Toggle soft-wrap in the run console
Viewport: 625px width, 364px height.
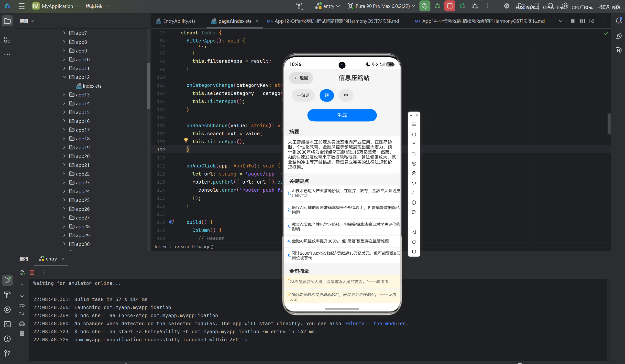point(22,304)
